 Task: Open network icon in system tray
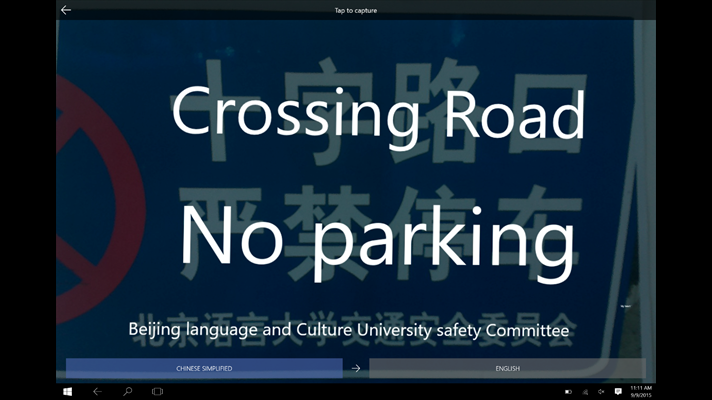(x=585, y=391)
